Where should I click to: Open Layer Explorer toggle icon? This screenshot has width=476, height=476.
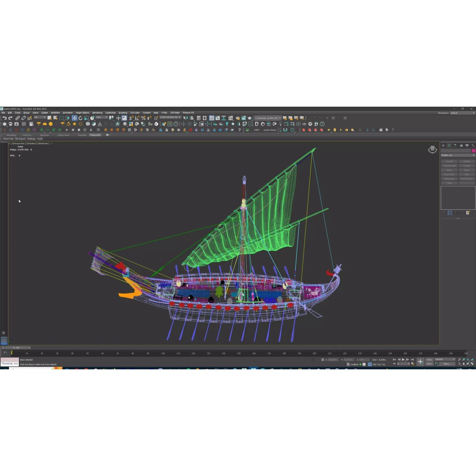tap(205, 118)
